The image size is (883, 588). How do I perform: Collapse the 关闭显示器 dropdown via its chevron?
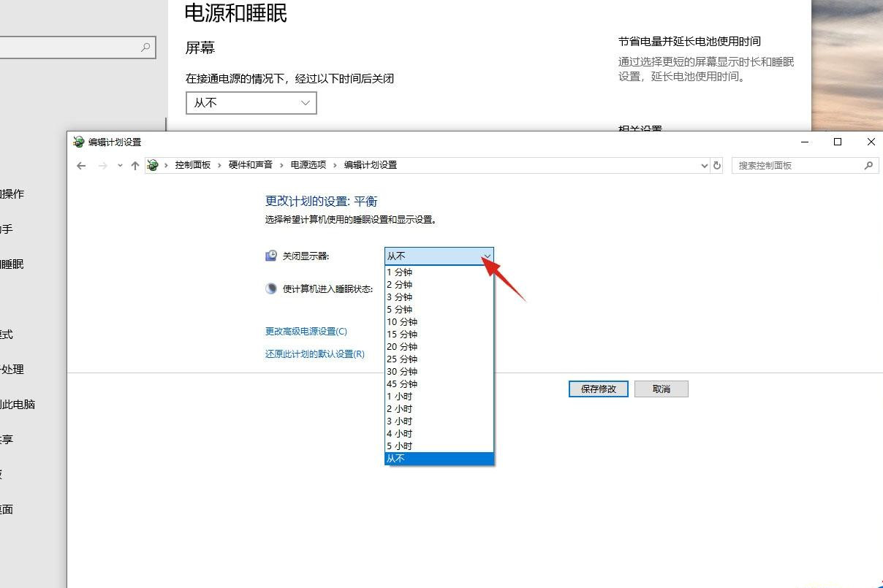coord(486,256)
